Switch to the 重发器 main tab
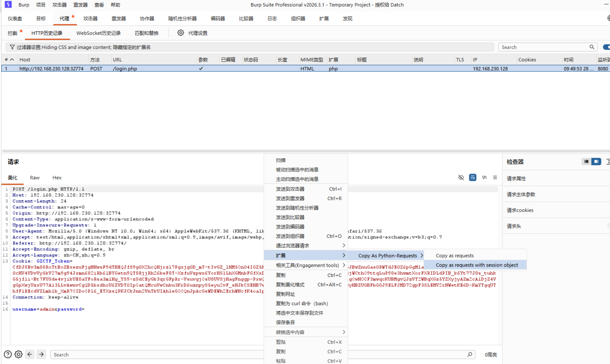The height and width of the screenshot is (364, 610). click(x=119, y=19)
